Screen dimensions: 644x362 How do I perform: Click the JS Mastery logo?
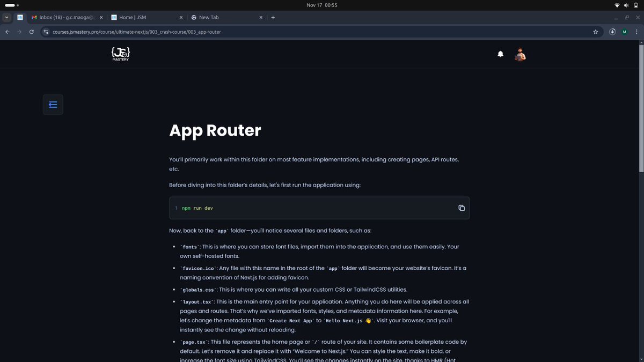click(x=120, y=54)
